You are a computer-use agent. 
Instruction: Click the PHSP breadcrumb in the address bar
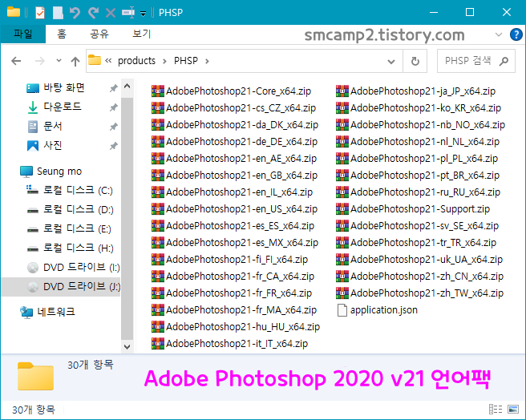186,61
